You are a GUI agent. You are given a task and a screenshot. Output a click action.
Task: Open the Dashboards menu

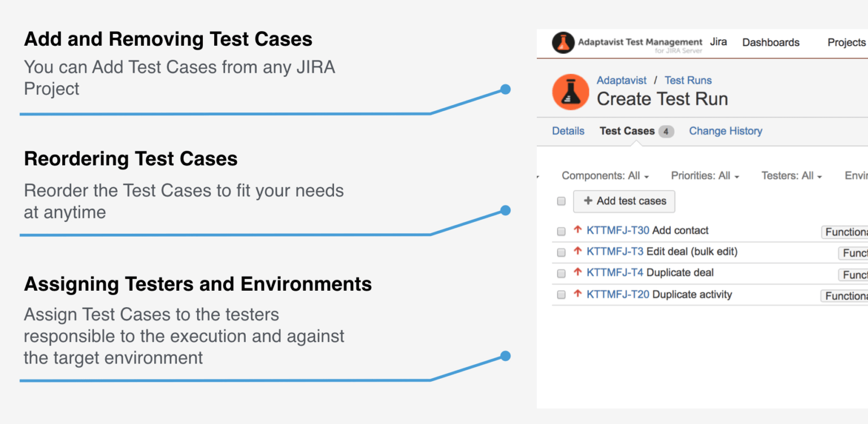(x=770, y=42)
